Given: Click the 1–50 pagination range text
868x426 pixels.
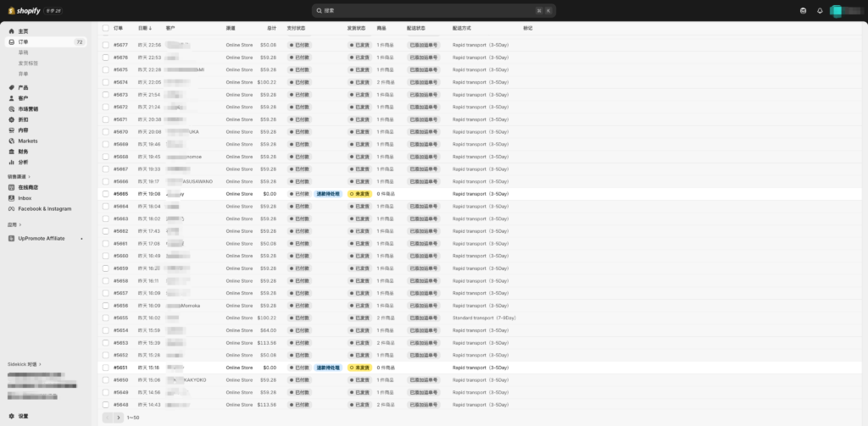Looking at the screenshot, I should pos(133,418).
